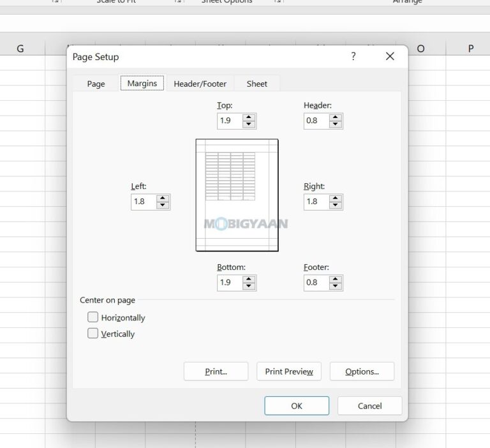490x448 pixels.
Task: Enable Center on page Vertically
Action: 93,333
